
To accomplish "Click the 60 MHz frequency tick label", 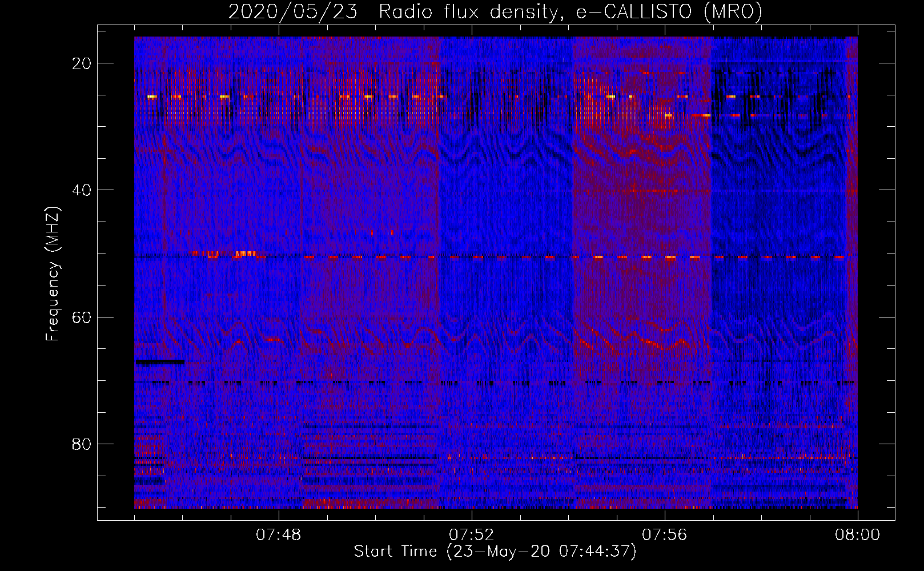I will (82, 317).
